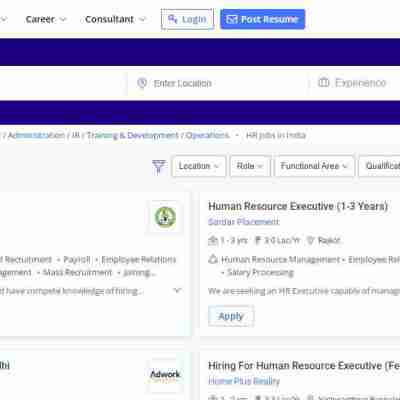Open Human Resource Executive (1-3 Years) job title

(298, 206)
